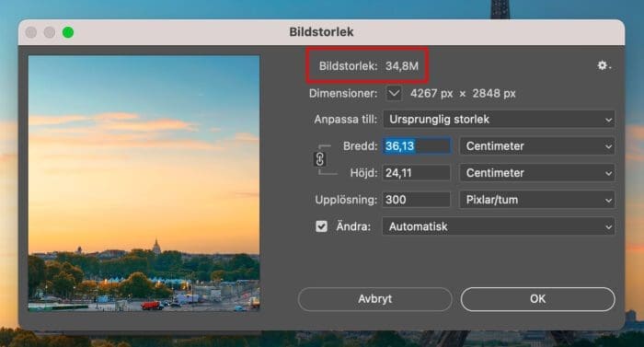Click the Bildstorlek 34,8M size value
The width and height of the screenshot is (644, 347).
click(x=402, y=65)
